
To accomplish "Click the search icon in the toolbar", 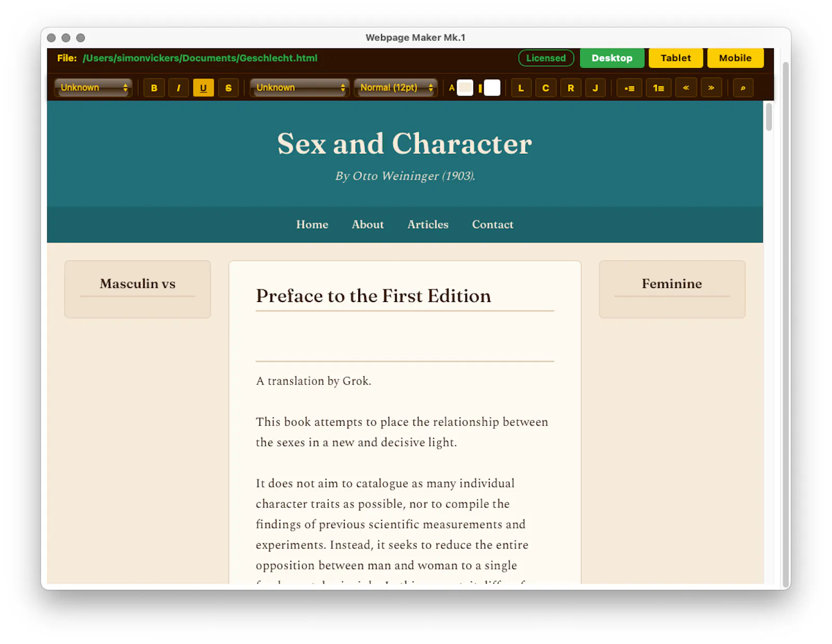I will 743,88.
